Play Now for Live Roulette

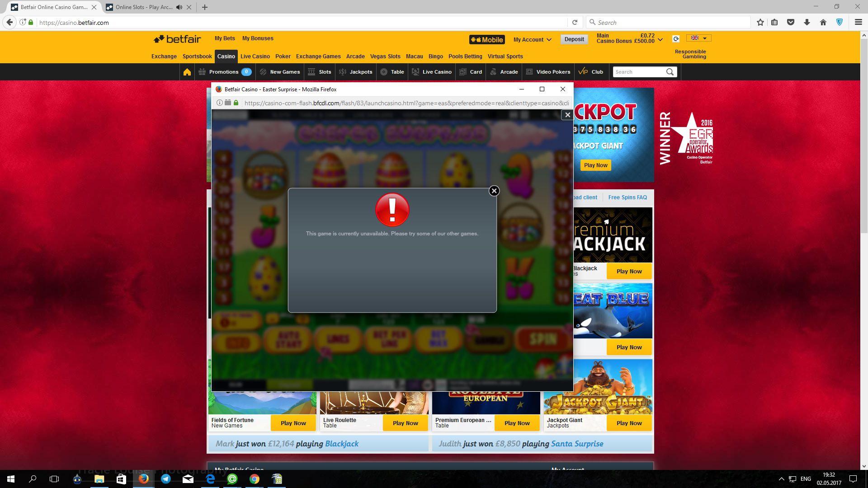pyautogui.click(x=405, y=423)
